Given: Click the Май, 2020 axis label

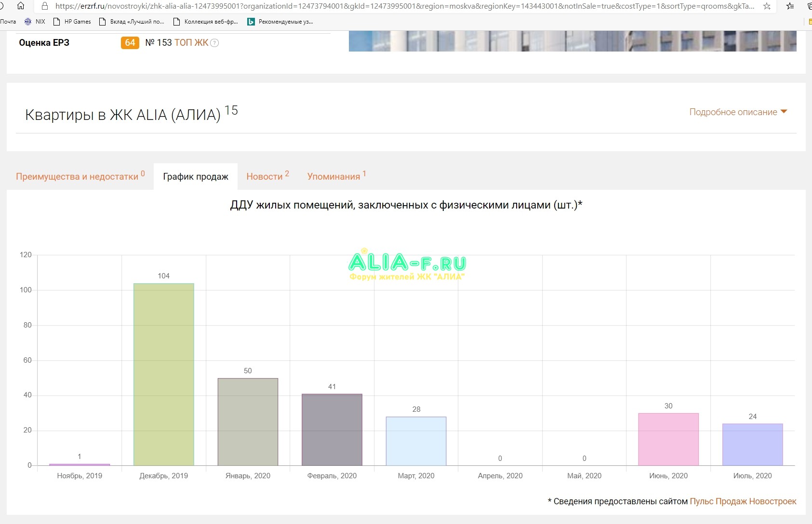Looking at the screenshot, I should pyautogui.click(x=585, y=476).
